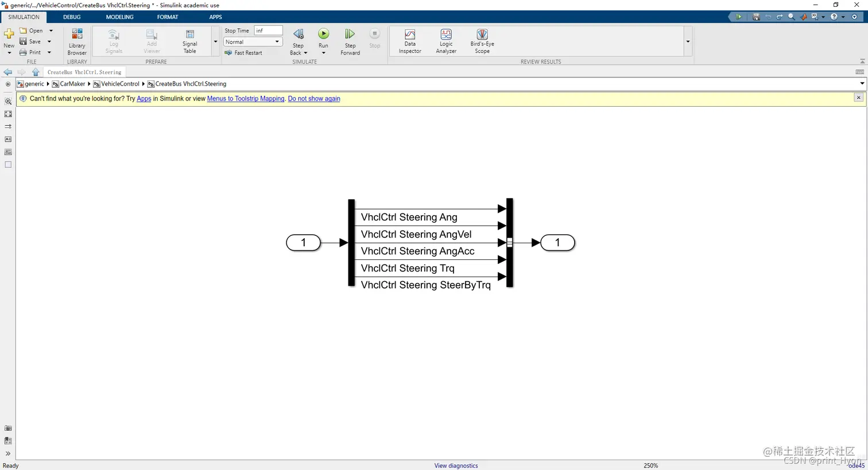868x470 pixels.
Task: Open the Bird's-Eye Scope
Action: coord(482,41)
